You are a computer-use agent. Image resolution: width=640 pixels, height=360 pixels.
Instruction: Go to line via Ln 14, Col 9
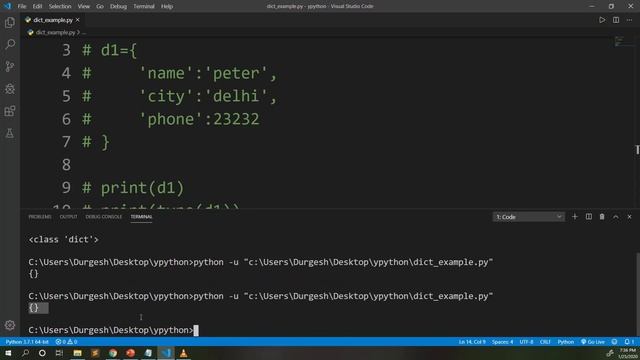[472, 342]
